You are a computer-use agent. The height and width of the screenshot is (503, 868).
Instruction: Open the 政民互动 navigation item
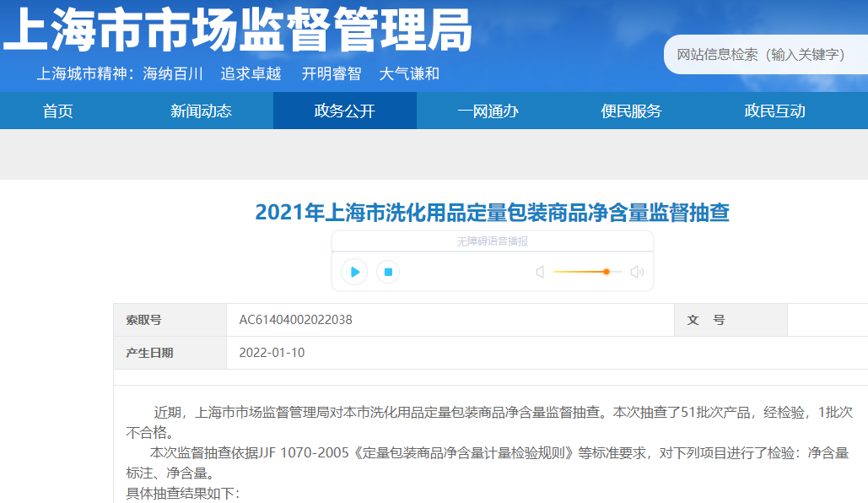(774, 111)
